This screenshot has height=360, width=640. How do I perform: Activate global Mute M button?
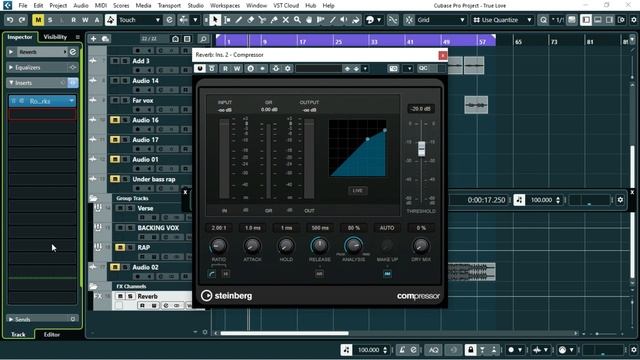(x=38, y=20)
